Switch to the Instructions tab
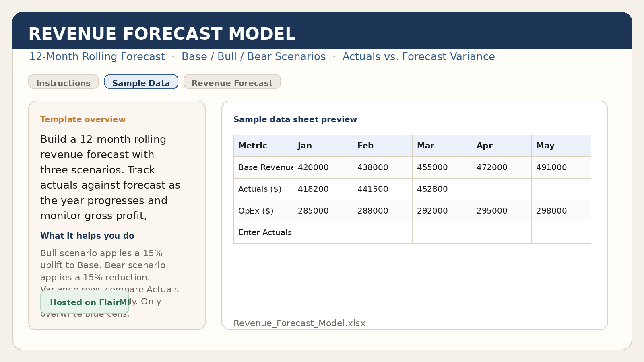The width and height of the screenshot is (644, 362). point(63,83)
